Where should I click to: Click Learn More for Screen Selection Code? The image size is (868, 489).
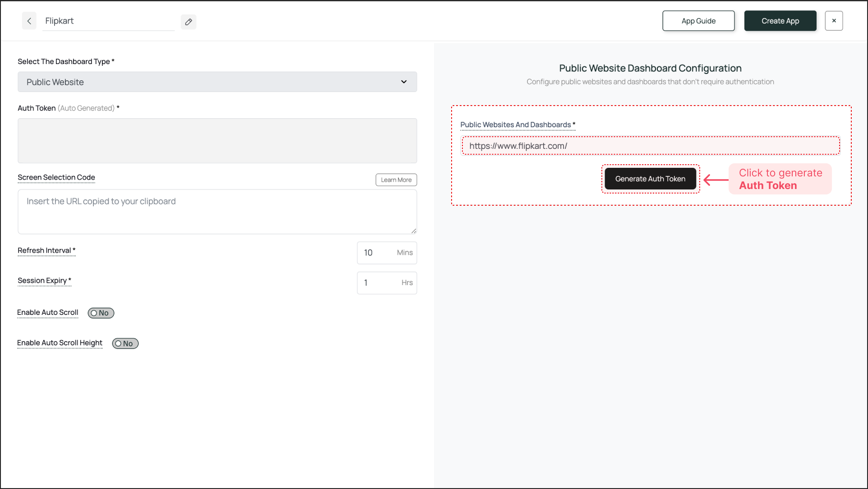396,180
